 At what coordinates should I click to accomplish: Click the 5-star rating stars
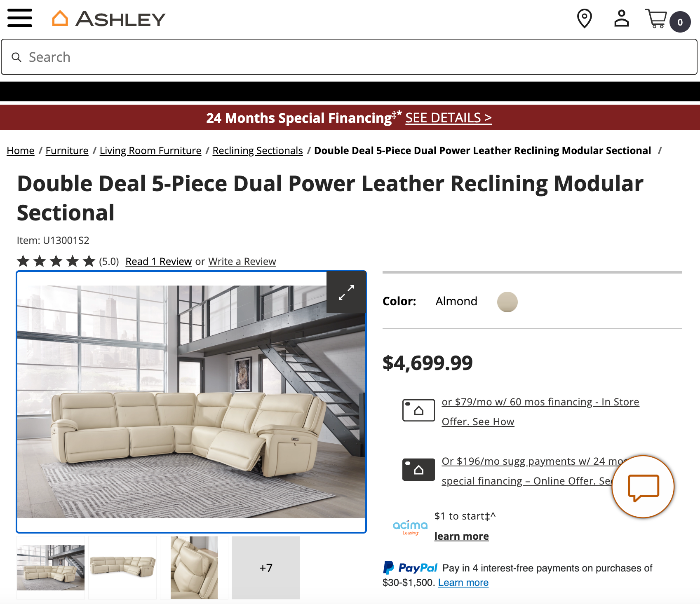pyautogui.click(x=56, y=261)
